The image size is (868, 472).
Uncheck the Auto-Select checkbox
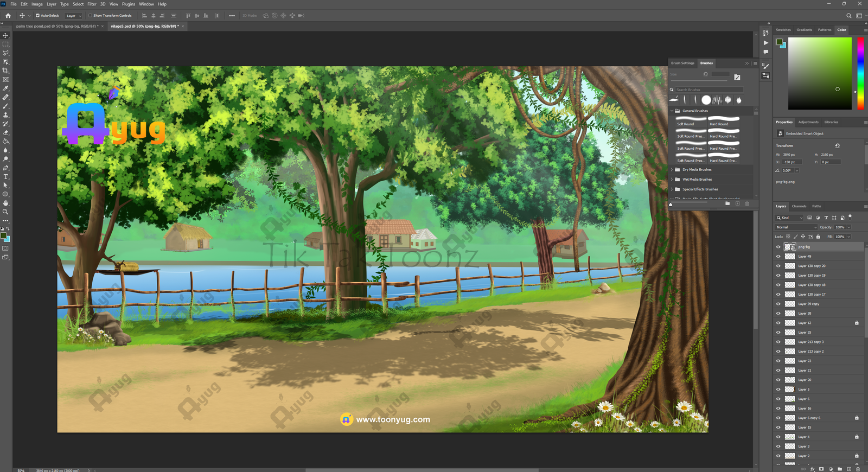tap(37, 16)
